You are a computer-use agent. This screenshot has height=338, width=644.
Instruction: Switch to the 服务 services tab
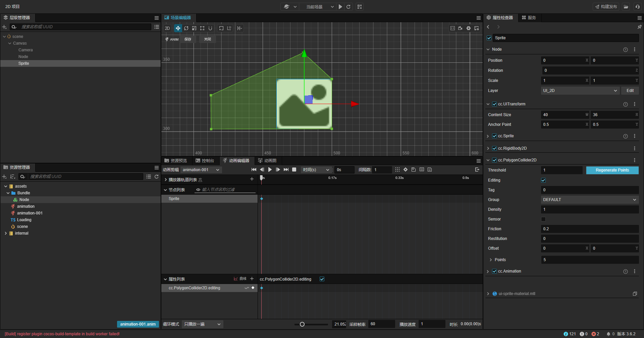coord(529,18)
